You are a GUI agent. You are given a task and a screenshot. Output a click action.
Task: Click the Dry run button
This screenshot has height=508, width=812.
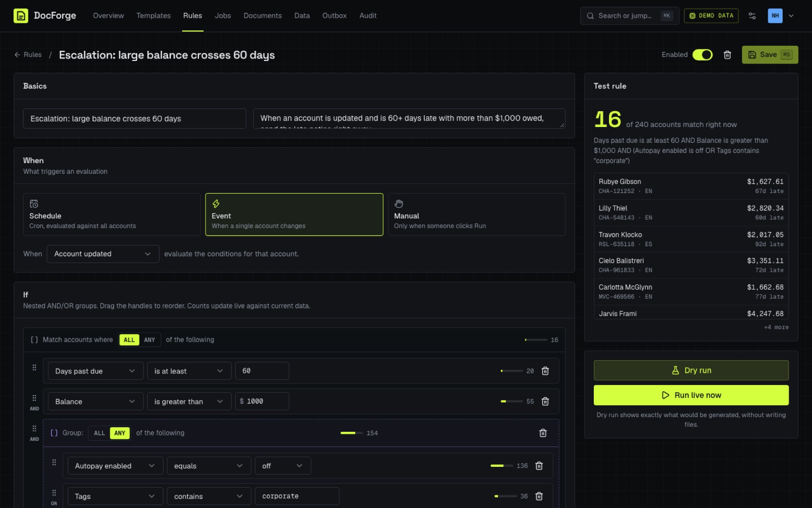[691, 370]
